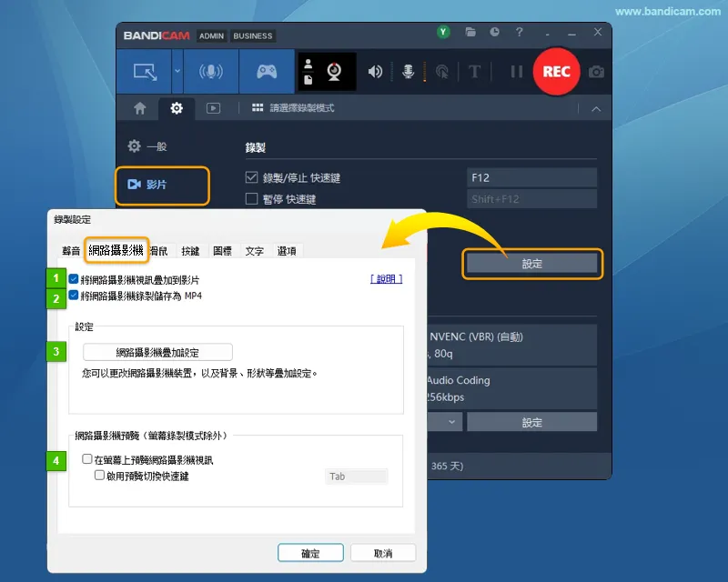Select the HDMI device recording mode
Screen dimensions: 728x582
[211, 72]
